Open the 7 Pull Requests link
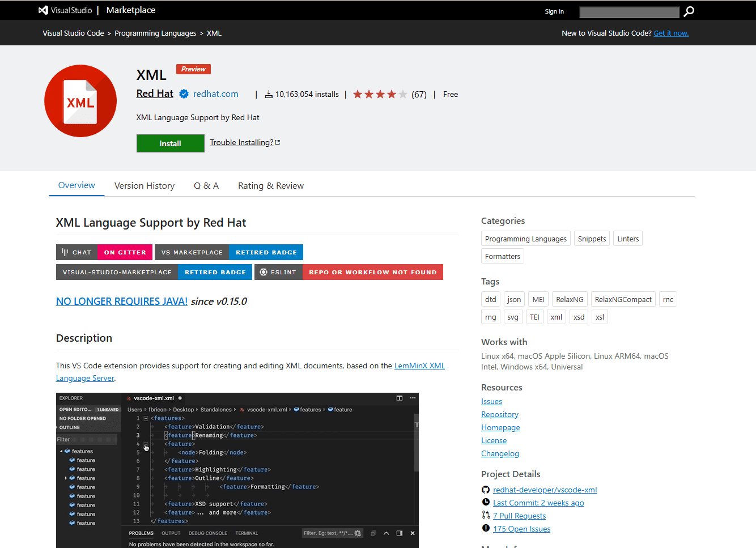This screenshot has height=548, width=756. coord(519,516)
